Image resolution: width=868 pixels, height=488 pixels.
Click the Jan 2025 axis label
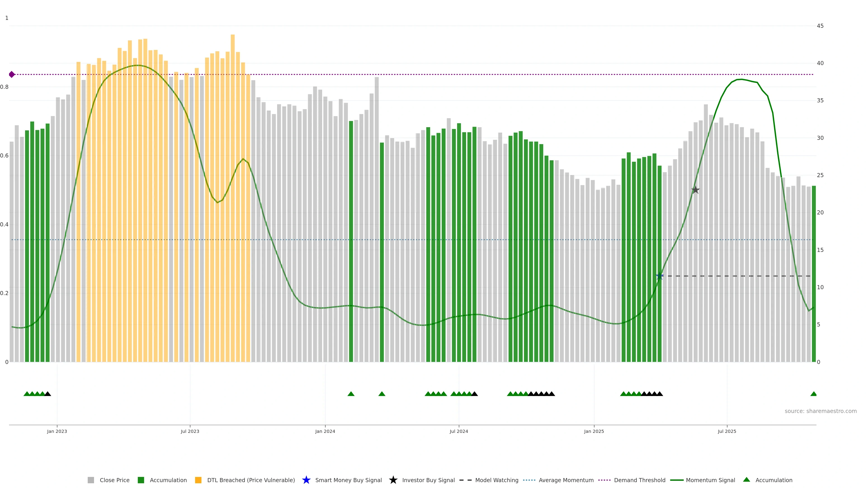[x=594, y=432]
